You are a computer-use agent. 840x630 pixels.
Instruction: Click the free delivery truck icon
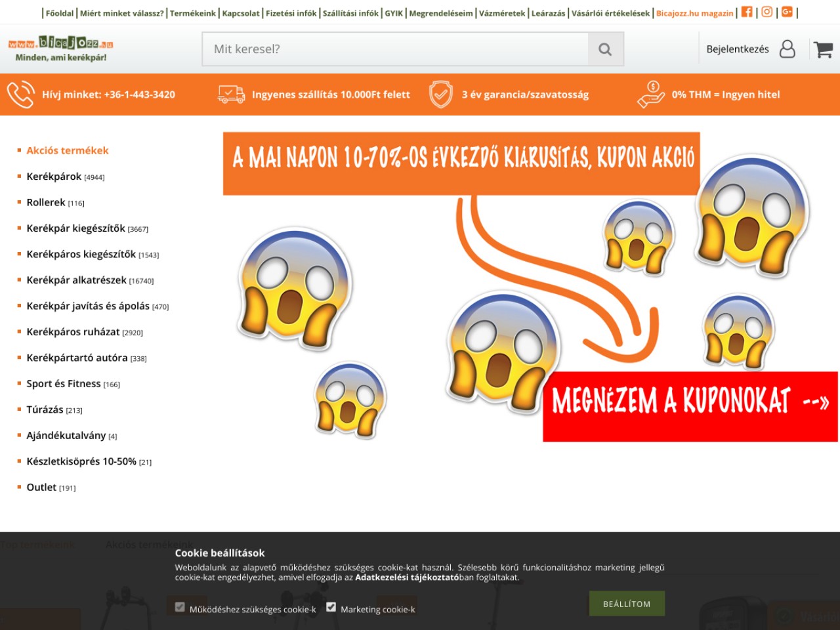click(231, 94)
